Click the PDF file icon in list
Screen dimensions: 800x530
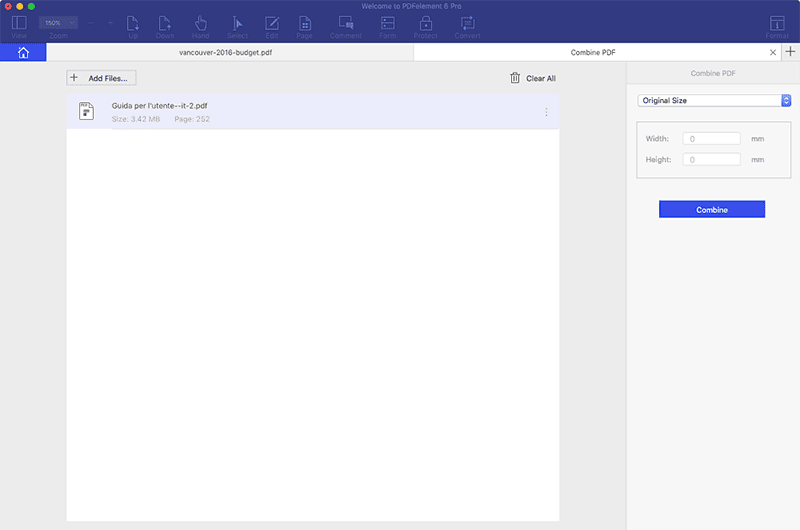click(x=86, y=111)
